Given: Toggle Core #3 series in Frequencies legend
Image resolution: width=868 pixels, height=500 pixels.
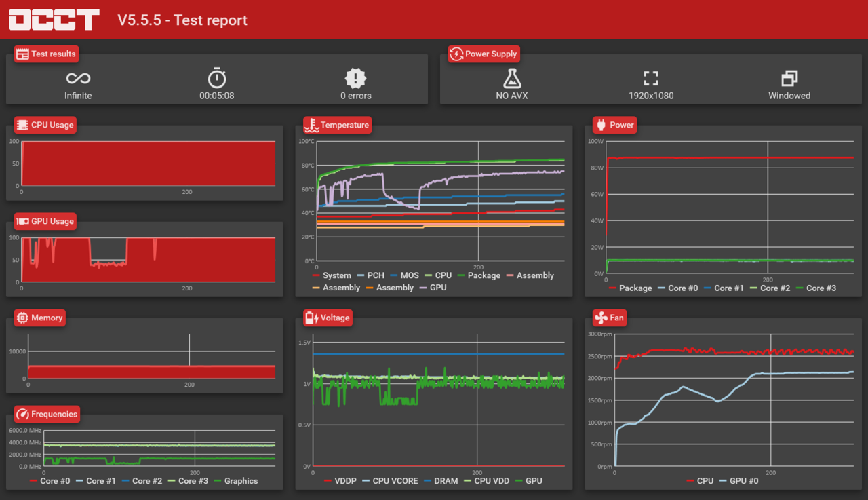Looking at the screenshot, I should tap(188, 480).
